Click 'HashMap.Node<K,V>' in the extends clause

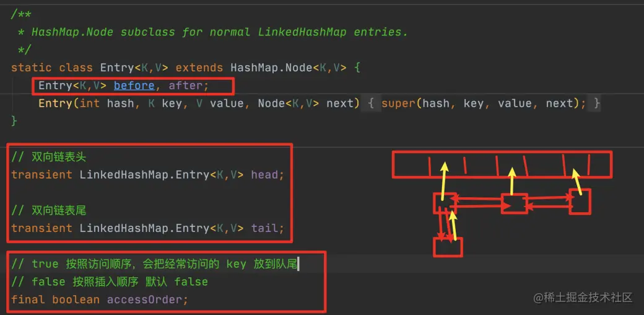pyautogui.click(x=289, y=68)
